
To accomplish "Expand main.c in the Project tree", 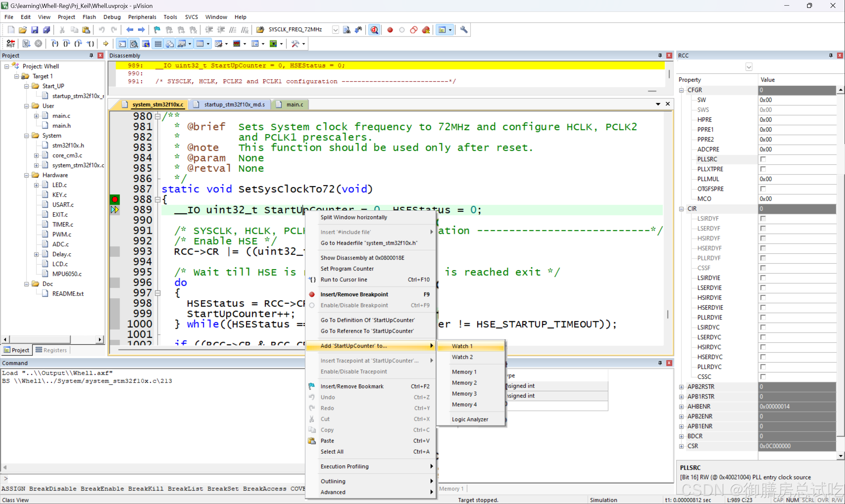I will (36, 116).
